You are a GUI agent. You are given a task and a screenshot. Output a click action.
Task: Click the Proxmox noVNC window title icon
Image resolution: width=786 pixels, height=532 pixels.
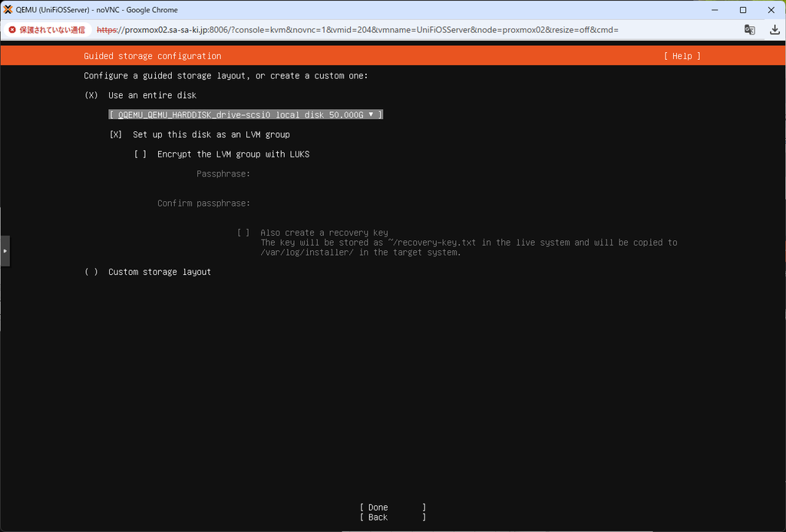(x=8, y=9)
